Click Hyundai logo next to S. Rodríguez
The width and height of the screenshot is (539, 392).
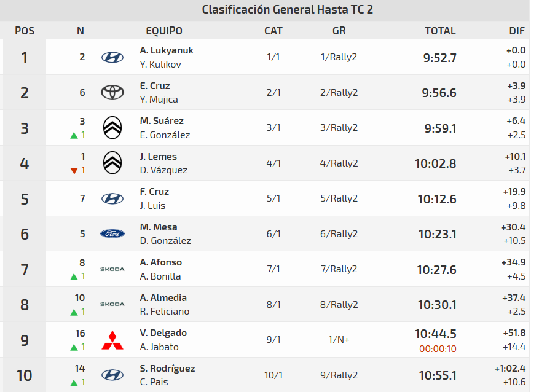pyautogui.click(x=112, y=375)
